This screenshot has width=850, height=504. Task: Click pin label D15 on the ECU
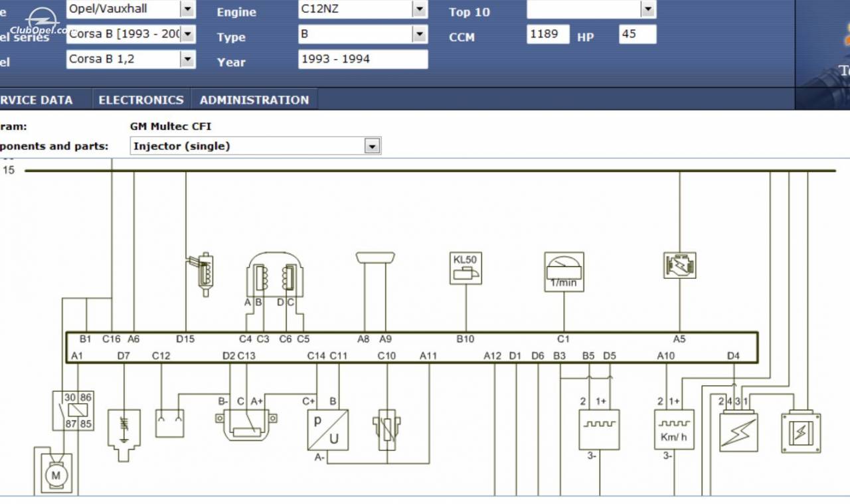pyautogui.click(x=185, y=339)
